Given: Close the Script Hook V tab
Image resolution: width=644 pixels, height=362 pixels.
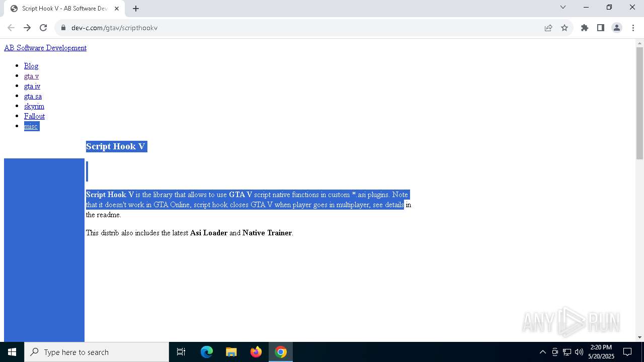Looking at the screenshot, I should [x=117, y=9].
